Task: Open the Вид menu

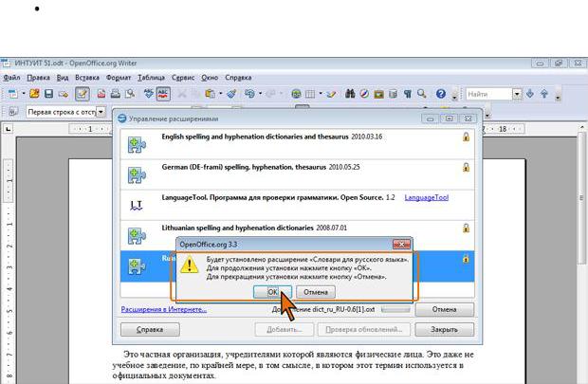Action: [x=63, y=78]
